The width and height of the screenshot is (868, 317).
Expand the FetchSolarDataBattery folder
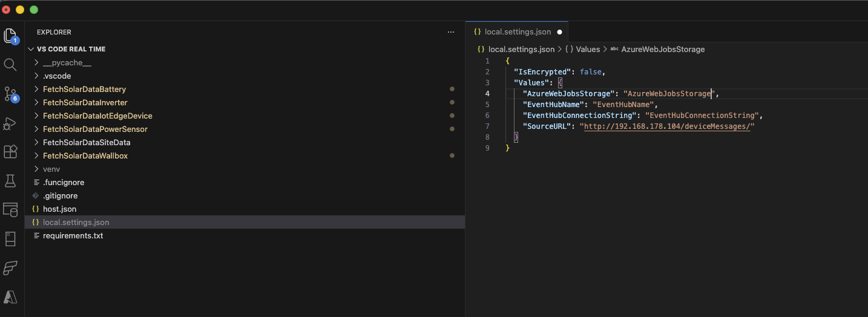click(x=84, y=89)
